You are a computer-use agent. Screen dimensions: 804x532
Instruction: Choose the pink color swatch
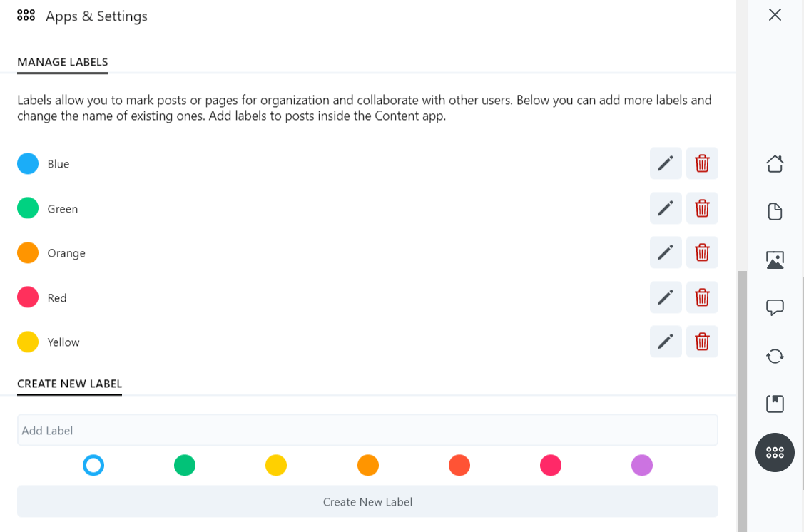[x=551, y=466]
